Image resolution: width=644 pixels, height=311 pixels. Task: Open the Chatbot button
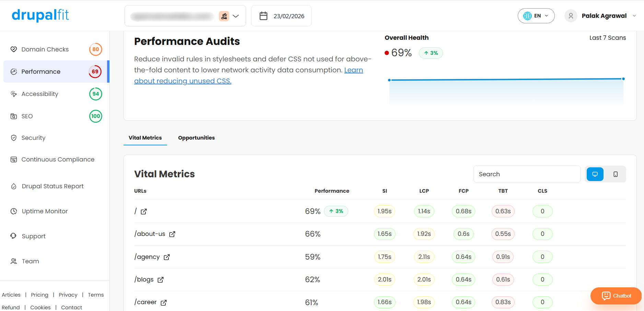pos(616,296)
